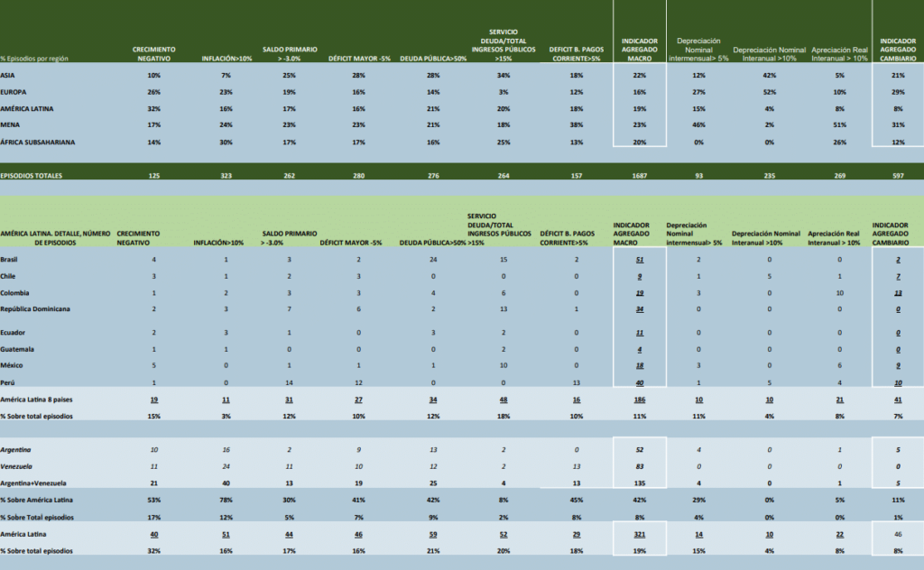Click the total episodes value 597
This screenshot has height=570, width=924.
coord(898,175)
